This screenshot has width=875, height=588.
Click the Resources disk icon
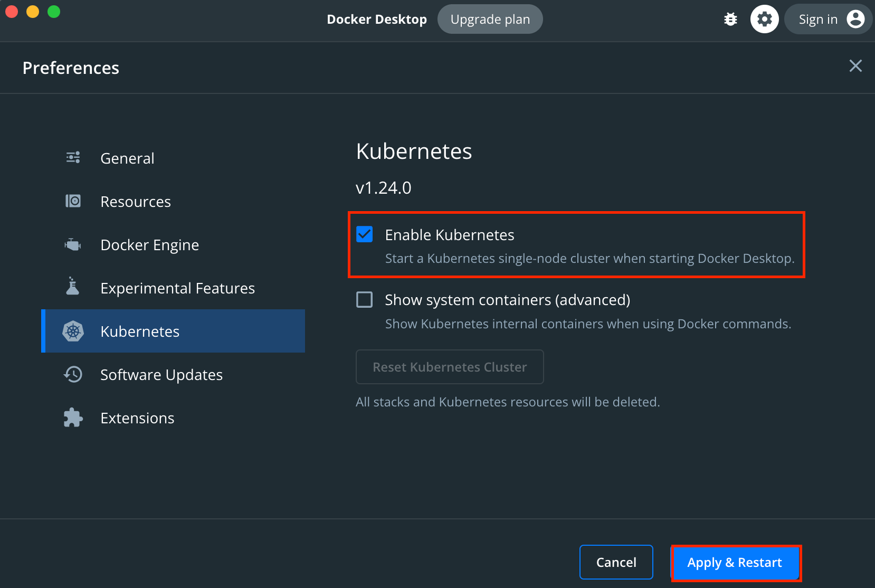(x=73, y=201)
